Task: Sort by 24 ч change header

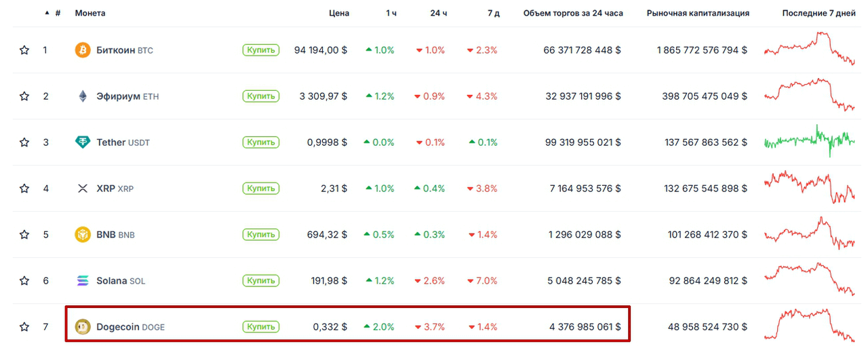Action: coord(439,13)
